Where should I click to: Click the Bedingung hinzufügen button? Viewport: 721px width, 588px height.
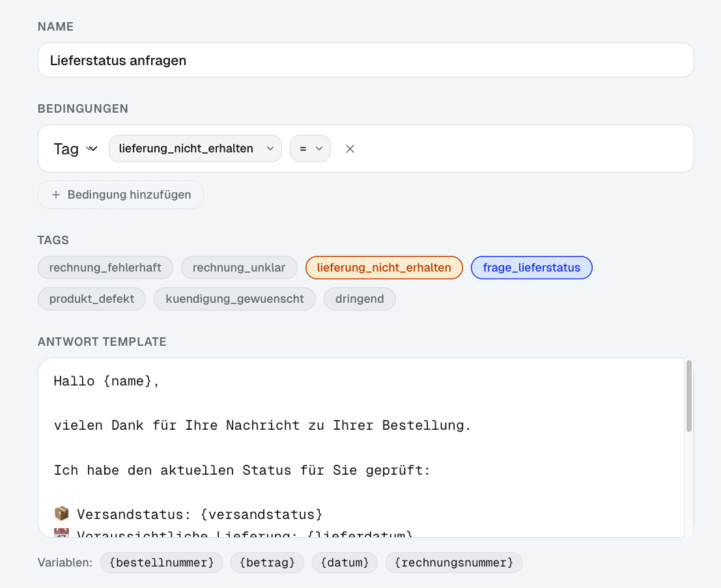click(120, 195)
